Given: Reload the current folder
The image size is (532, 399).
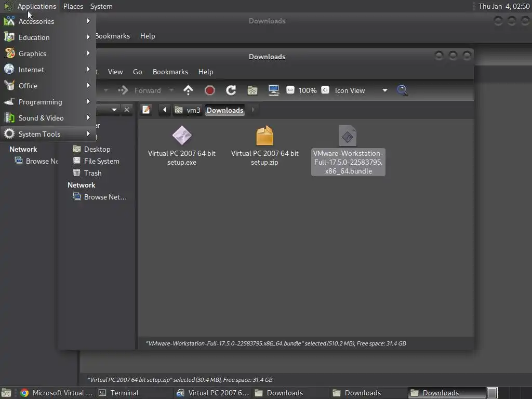Looking at the screenshot, I should click(231, 90).
